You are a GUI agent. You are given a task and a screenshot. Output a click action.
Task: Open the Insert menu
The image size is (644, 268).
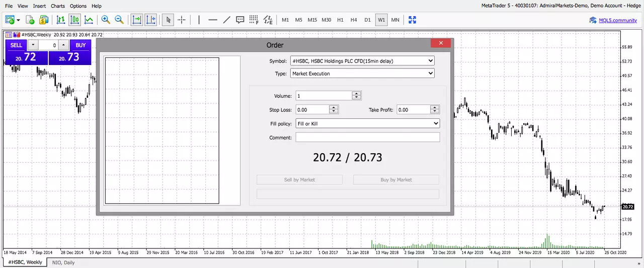[39, 6]
